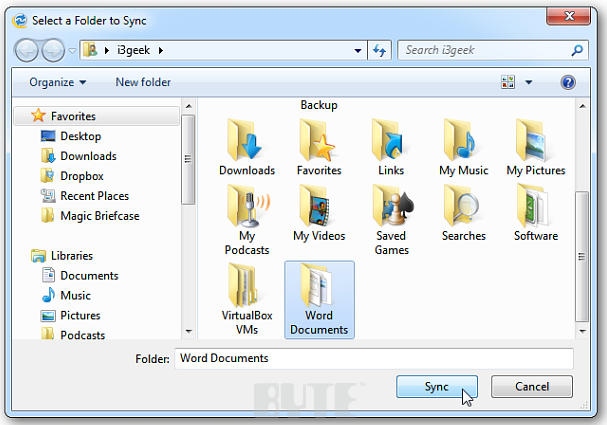Click New folder in the toolbar
Viewport: 607px width, 425px height.
click(x=143, y=82)
